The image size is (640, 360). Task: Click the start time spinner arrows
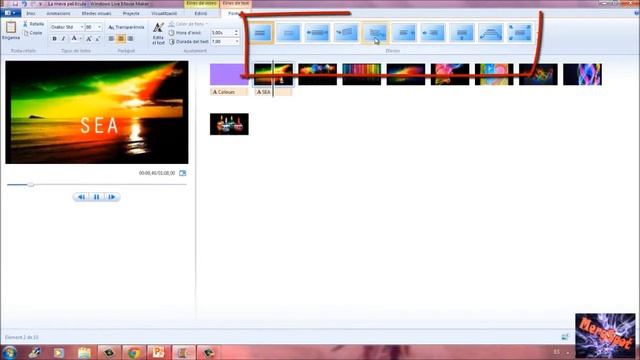(x=236, y=33)
